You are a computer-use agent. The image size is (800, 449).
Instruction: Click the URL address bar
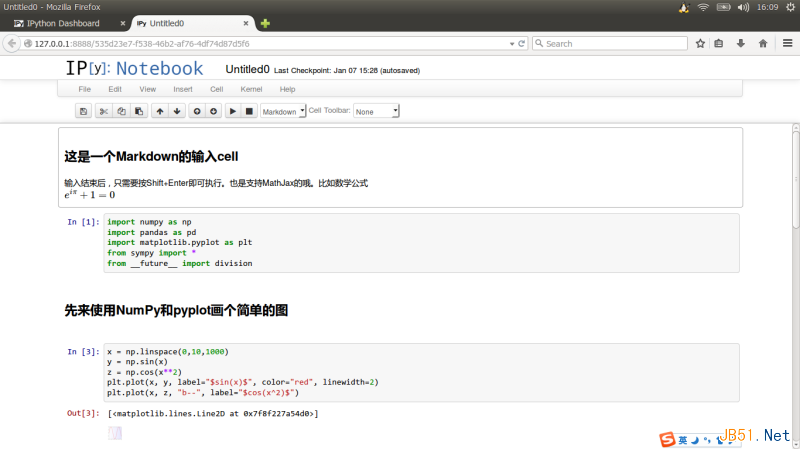pyautogui.click(x=265, y=44)
